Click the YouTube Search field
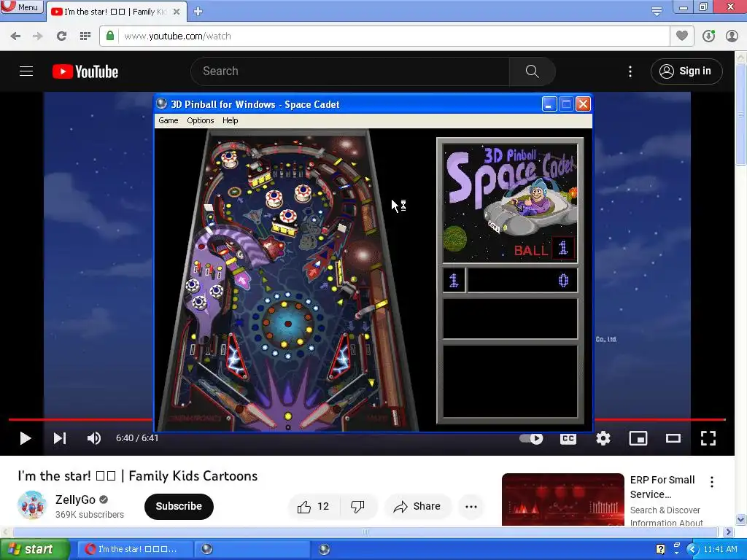Screen dimensions: 747x560 click(x=350, y=71)
